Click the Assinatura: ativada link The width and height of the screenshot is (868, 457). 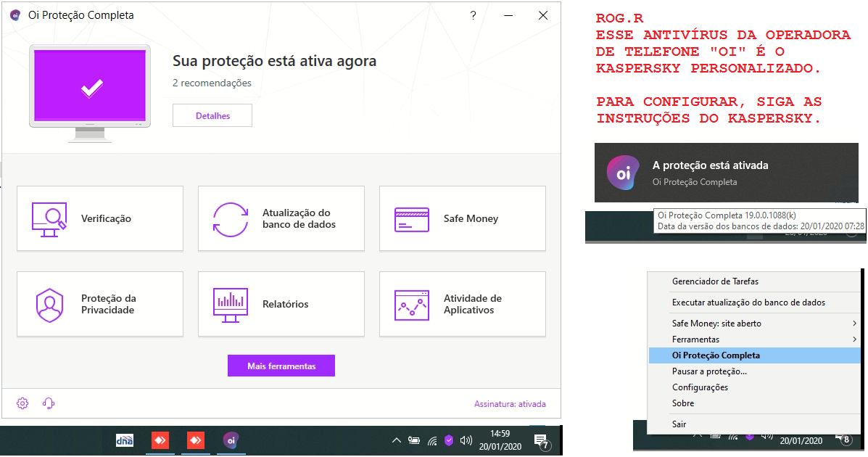point(510,404)
